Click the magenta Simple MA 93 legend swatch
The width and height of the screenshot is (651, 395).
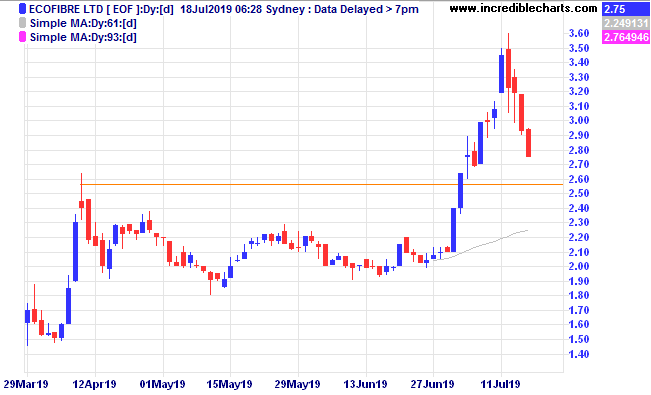click(x=23, y=37)
